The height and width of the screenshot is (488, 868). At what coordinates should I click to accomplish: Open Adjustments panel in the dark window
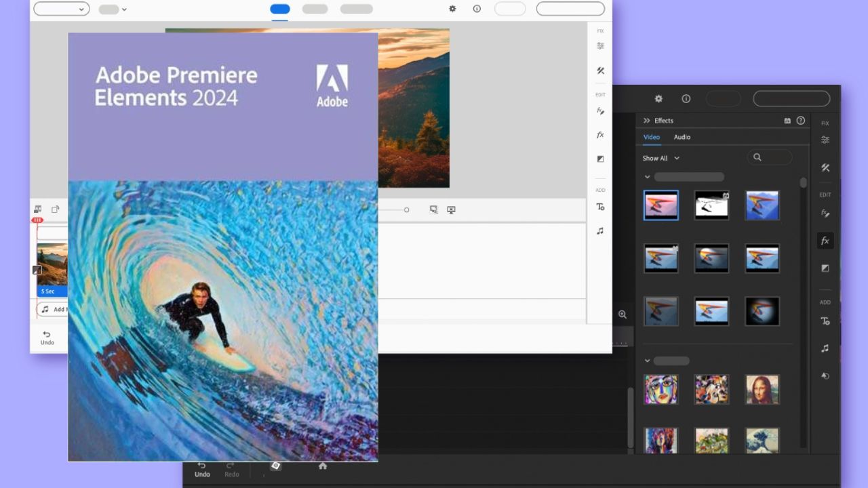tap(825, 140)
